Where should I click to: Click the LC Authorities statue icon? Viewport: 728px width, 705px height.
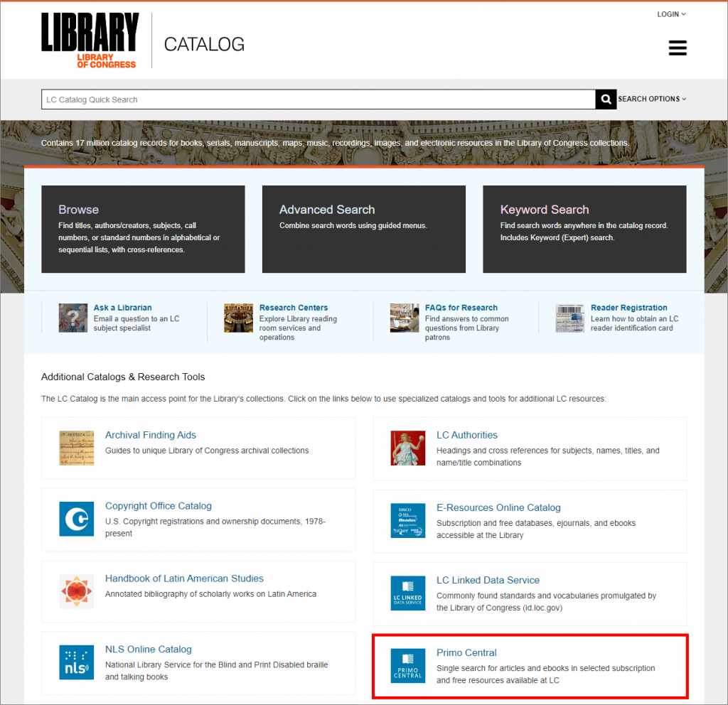point(408,448)
